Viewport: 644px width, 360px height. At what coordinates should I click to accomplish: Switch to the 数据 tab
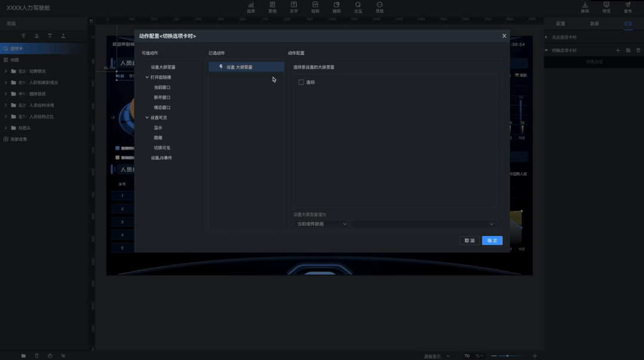(x=594, y=24)
